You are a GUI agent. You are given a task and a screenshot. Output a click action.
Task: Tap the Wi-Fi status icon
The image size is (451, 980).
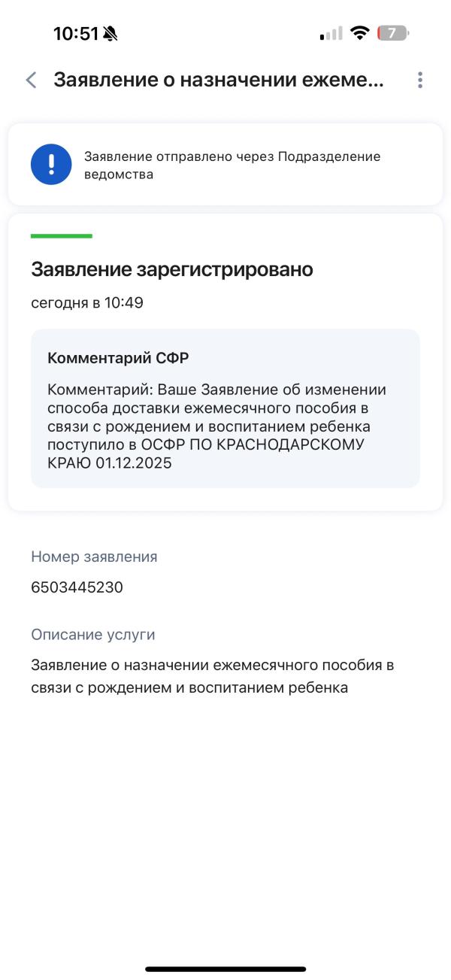(x=361, y=33)
